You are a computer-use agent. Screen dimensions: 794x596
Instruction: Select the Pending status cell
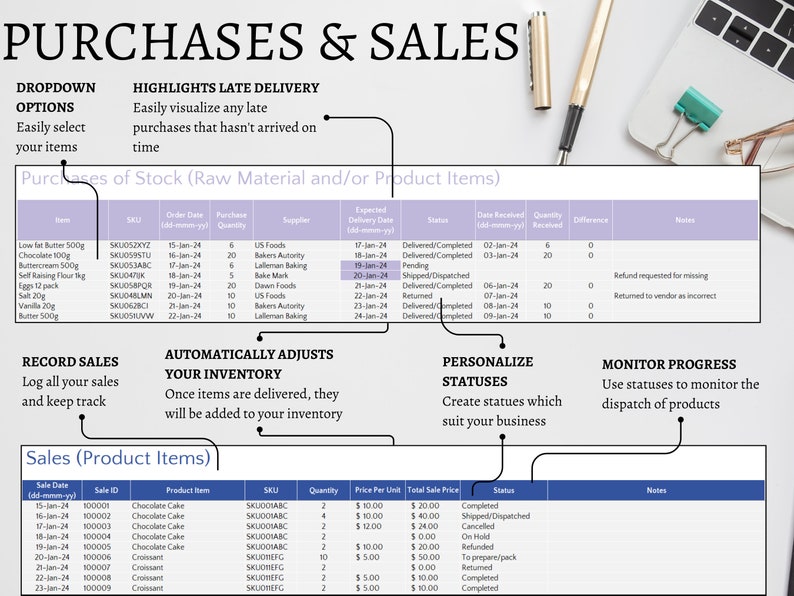tap(415, 265)
